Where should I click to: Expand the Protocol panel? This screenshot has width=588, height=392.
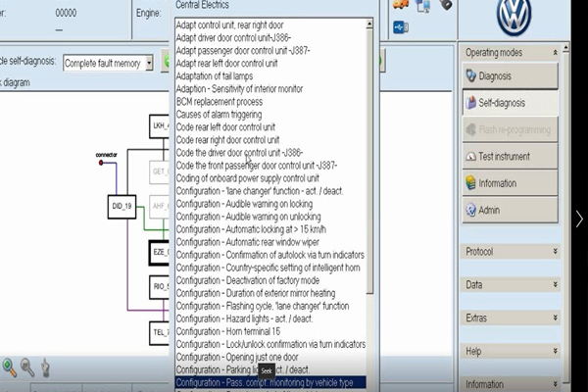[510, 252]
